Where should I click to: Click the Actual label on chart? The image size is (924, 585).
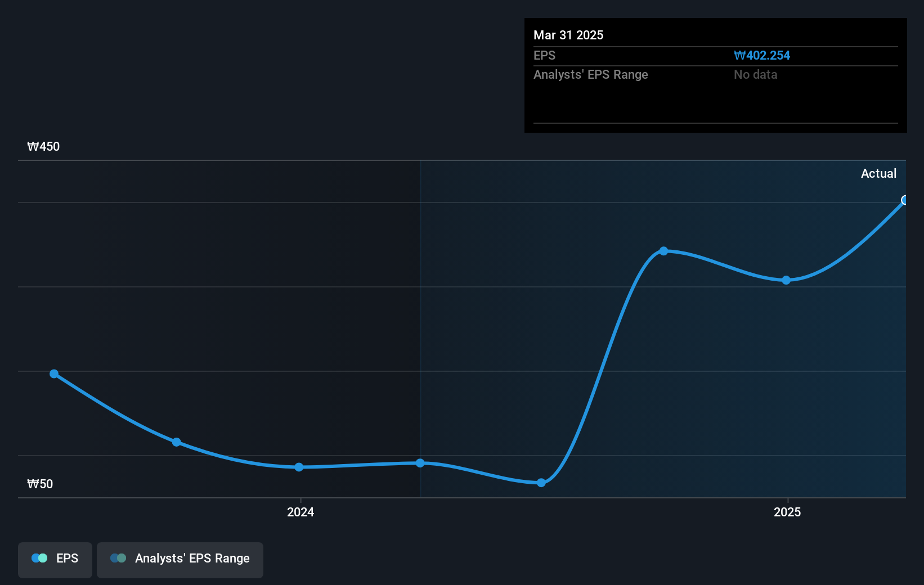(878, 173)
